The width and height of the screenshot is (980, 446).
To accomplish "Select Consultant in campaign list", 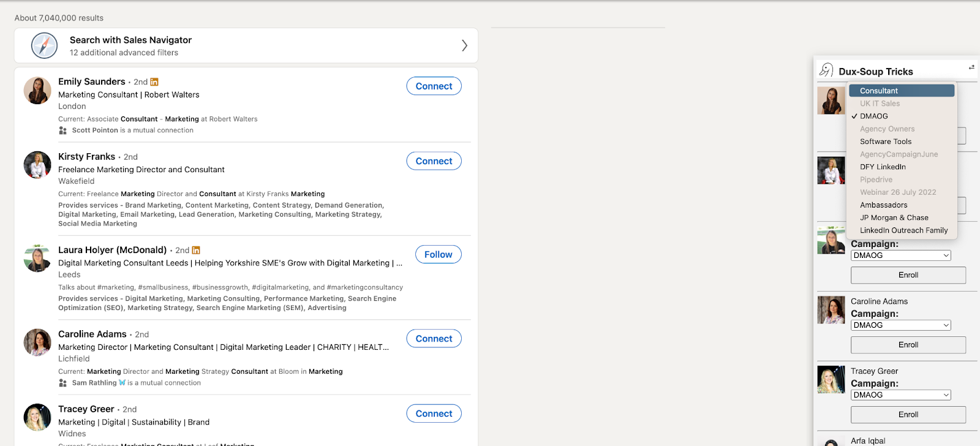I will click(x=902, y=91).
